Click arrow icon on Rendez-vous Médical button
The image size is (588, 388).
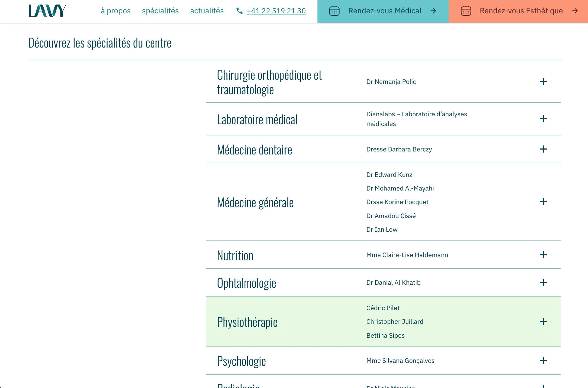click(x=433, y=11)
